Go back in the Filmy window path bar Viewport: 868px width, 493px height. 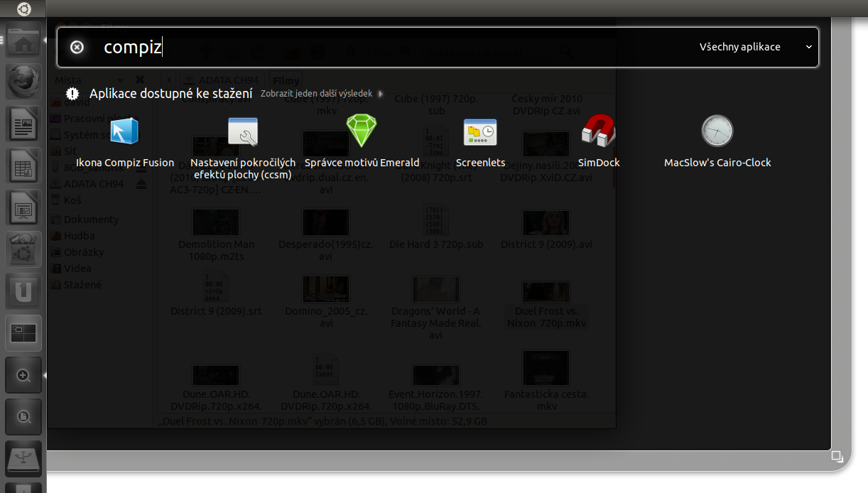point(168,80)
